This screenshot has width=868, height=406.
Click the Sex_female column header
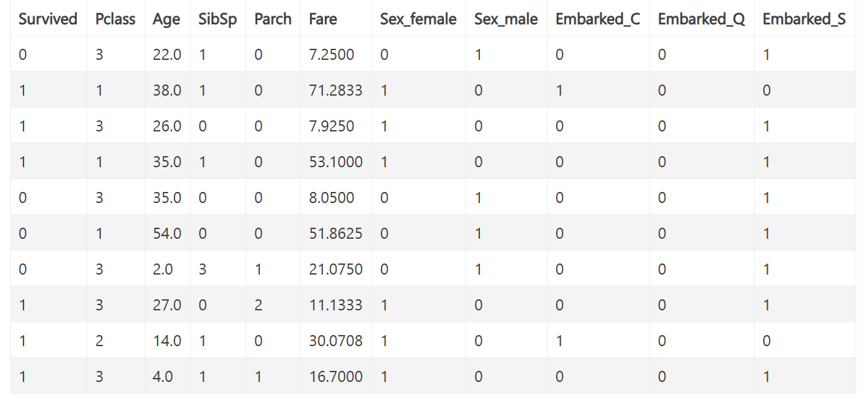pyautogui.click(x=419, y=20)
